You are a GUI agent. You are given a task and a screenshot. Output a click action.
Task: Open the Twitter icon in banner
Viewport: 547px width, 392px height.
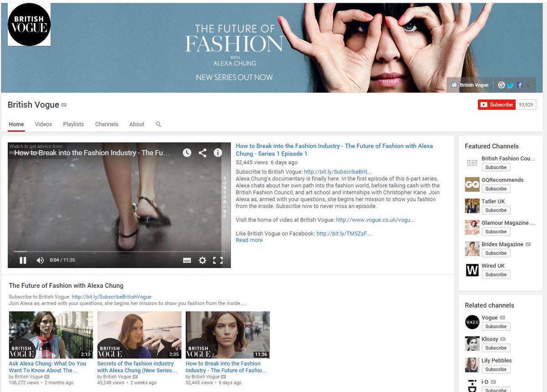tap(511, 85)
